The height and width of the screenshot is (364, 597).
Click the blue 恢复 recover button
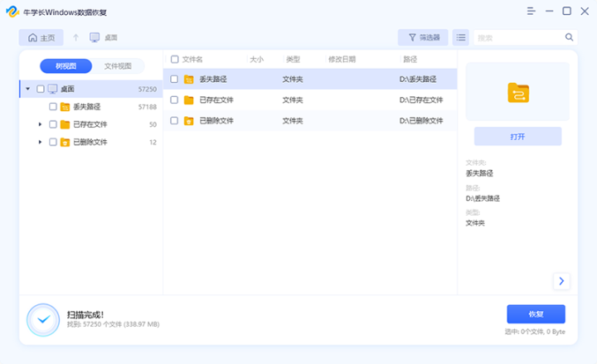pos(536,314)
